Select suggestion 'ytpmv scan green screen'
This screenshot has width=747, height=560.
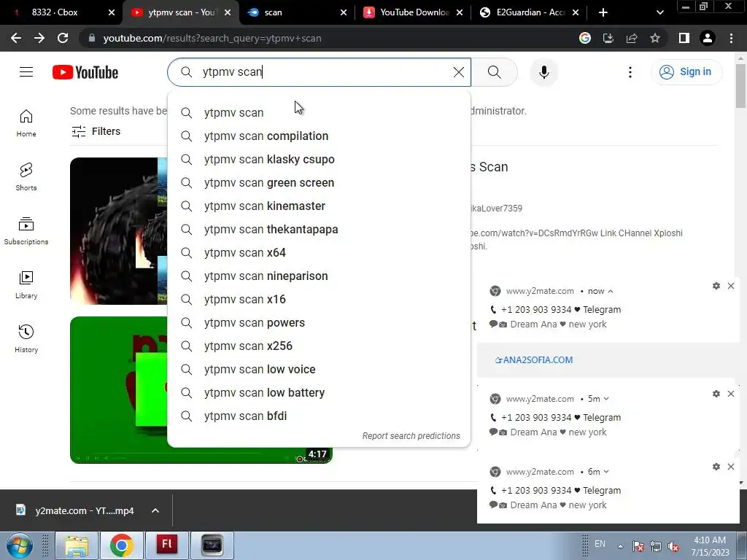319,183
